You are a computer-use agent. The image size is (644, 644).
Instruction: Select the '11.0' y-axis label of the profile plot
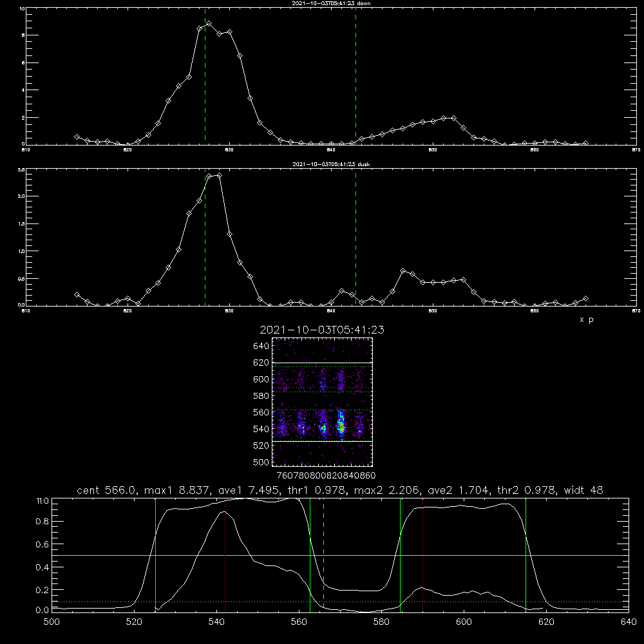[43, 501]
